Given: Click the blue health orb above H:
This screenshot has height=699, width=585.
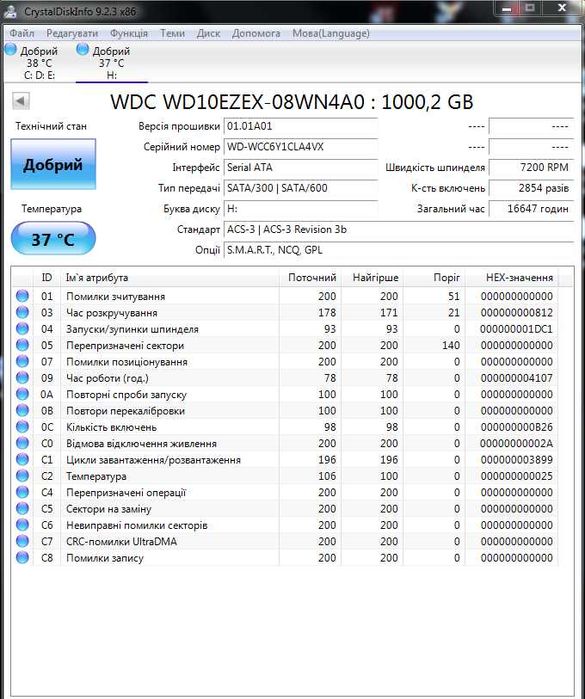Looking at the screenshot, I should (82, 49).
